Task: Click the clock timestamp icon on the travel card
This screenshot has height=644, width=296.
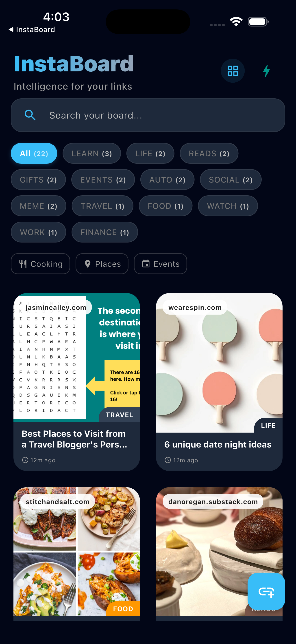Action: pos(25,460)
